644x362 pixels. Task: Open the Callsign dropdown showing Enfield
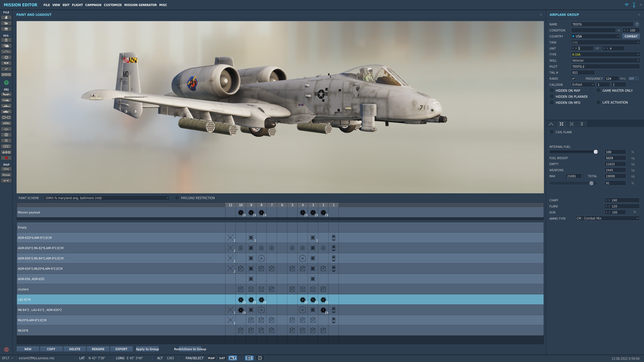[x=583, y=84]
